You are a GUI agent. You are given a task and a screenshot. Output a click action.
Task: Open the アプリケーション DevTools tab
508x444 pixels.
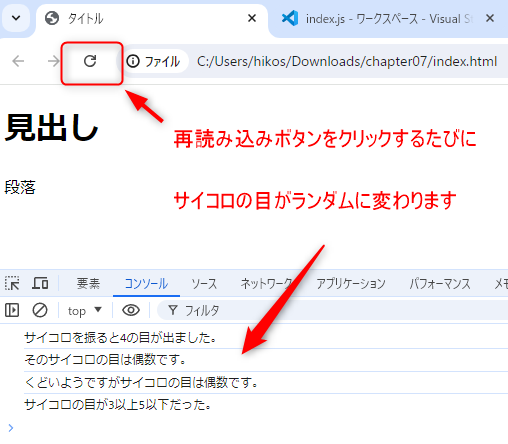tap(351, 284)
